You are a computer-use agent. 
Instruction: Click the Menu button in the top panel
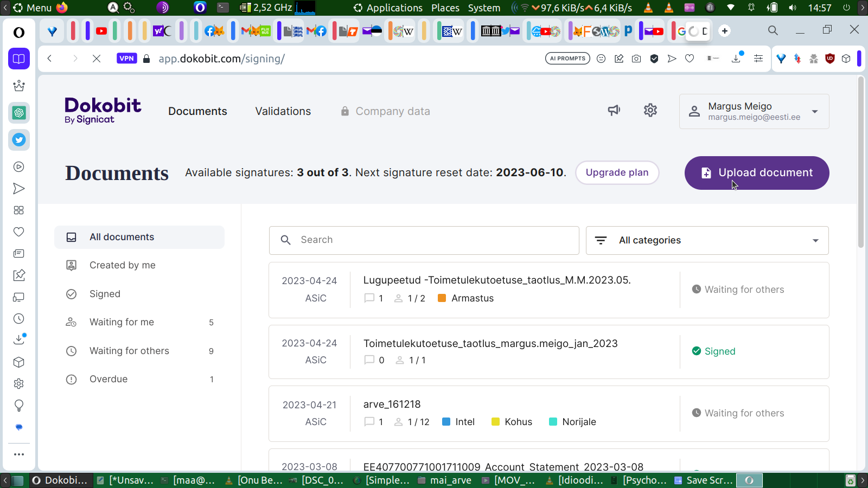(x=33, y=8)
